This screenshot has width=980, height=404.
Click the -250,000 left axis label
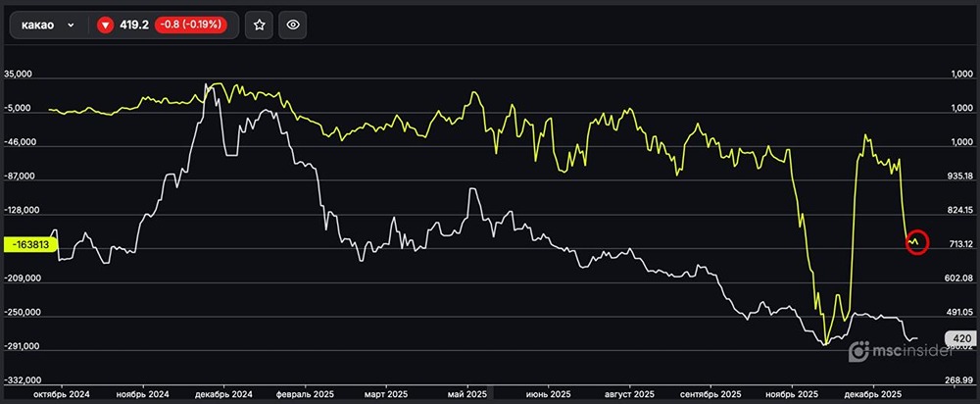22,312
